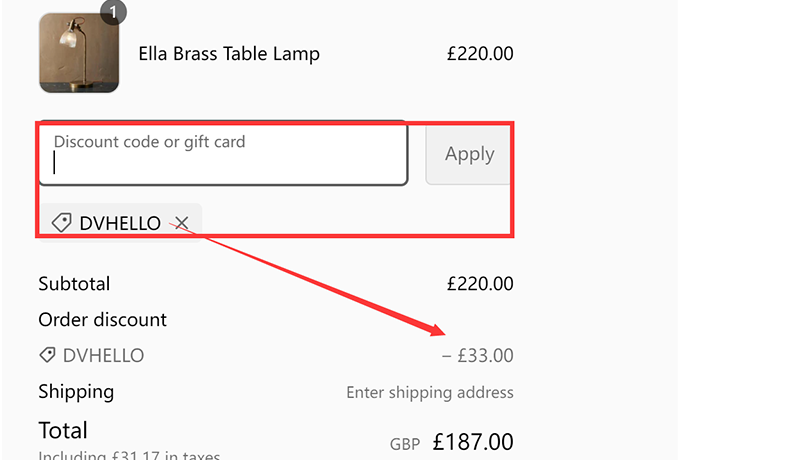800x460 pixels.
Task: Click the Subtotal label
Action: click(x=74, y=284)
